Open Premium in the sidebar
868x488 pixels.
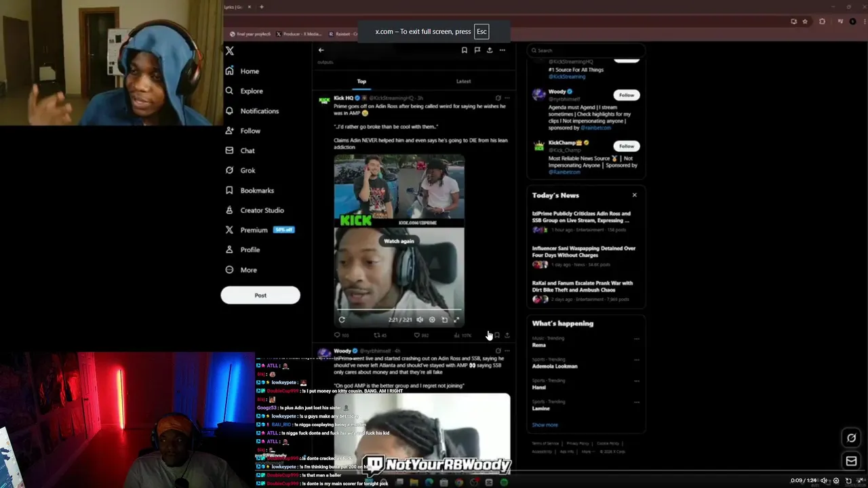259,230
